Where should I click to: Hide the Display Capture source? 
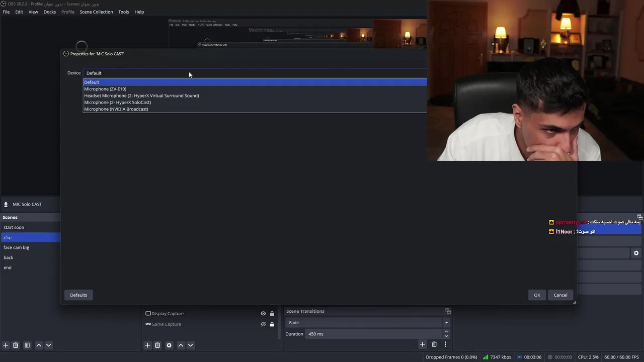[263, 313]
